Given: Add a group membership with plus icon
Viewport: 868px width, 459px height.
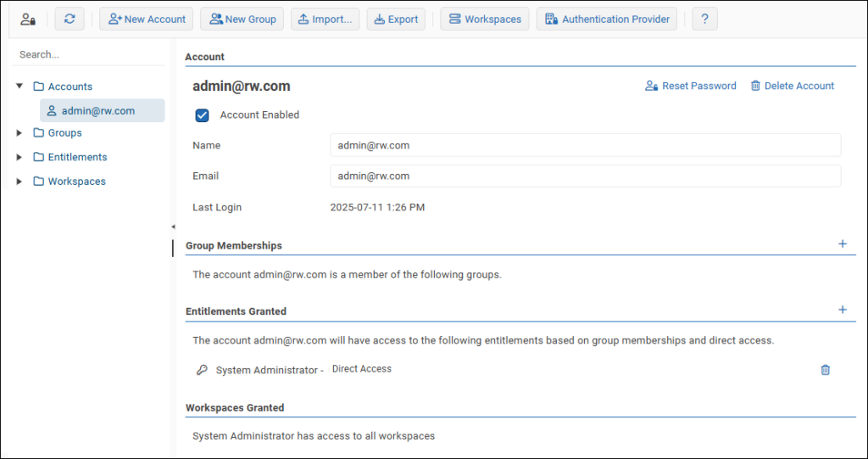Looking at the screenshot, I should click(842, 244).
